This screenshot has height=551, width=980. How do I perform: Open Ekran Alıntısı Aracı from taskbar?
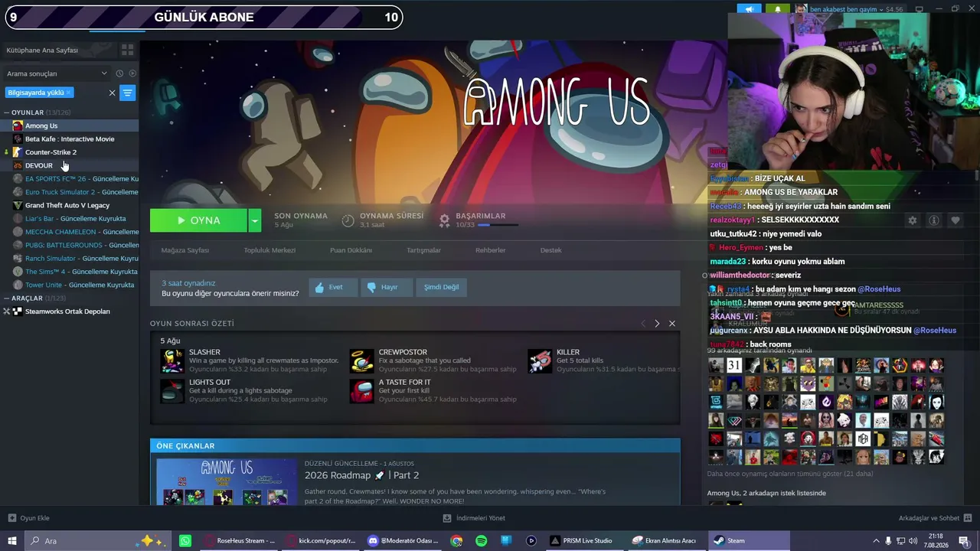[665, 540]
